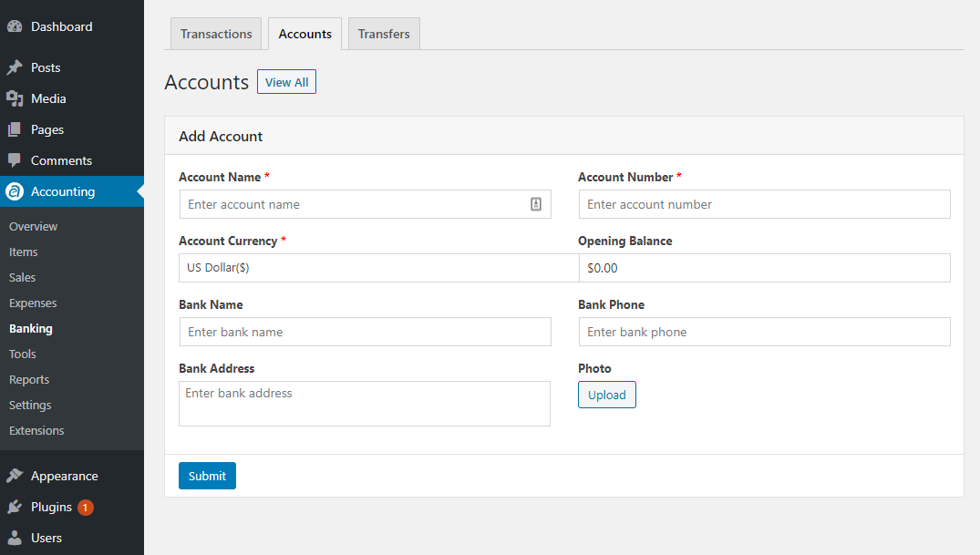Open the Transfers tab

[x=384, y=34]
